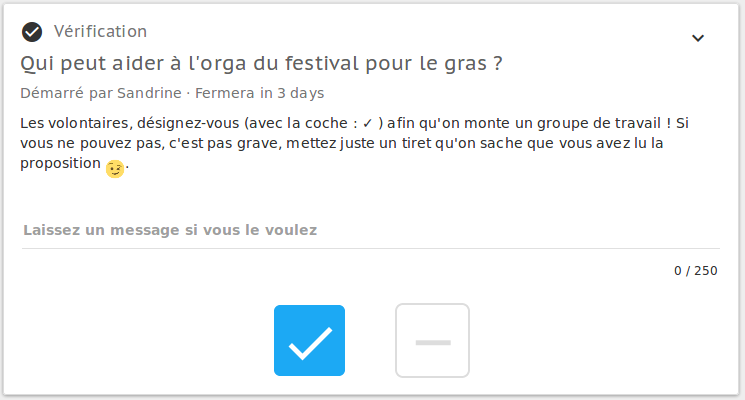The image size is (745, 400).
Task: Click the underline beneath message field
Action: point(371,248)
